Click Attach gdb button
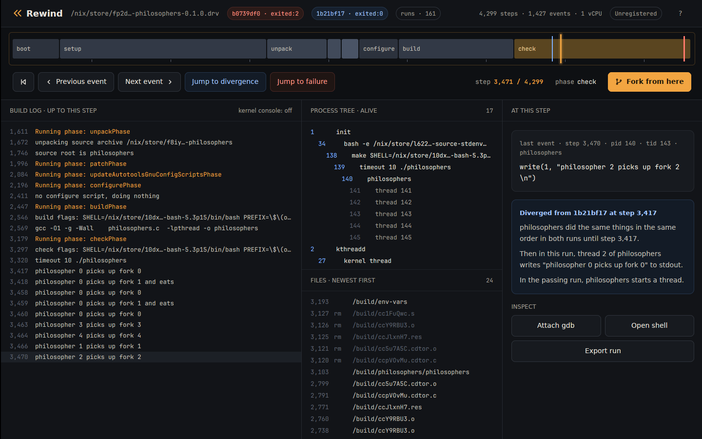702x439 pixels. 556,326
